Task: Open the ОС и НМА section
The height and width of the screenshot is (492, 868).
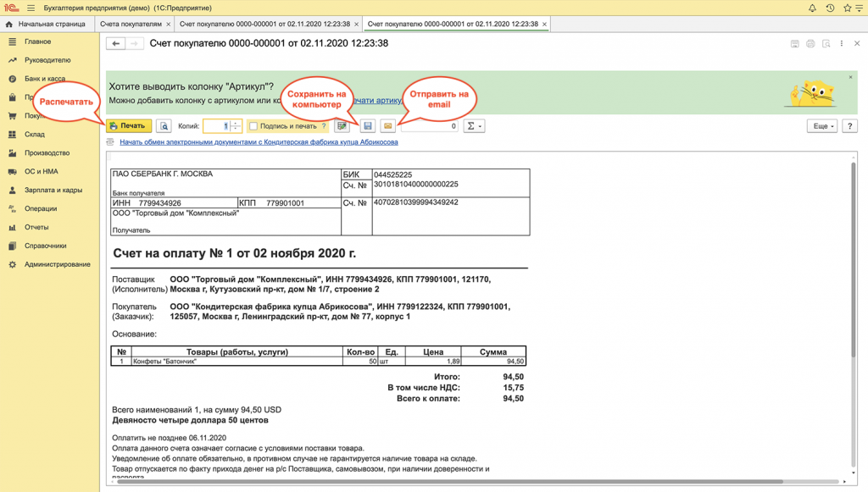Action: [x=41, y=171]
